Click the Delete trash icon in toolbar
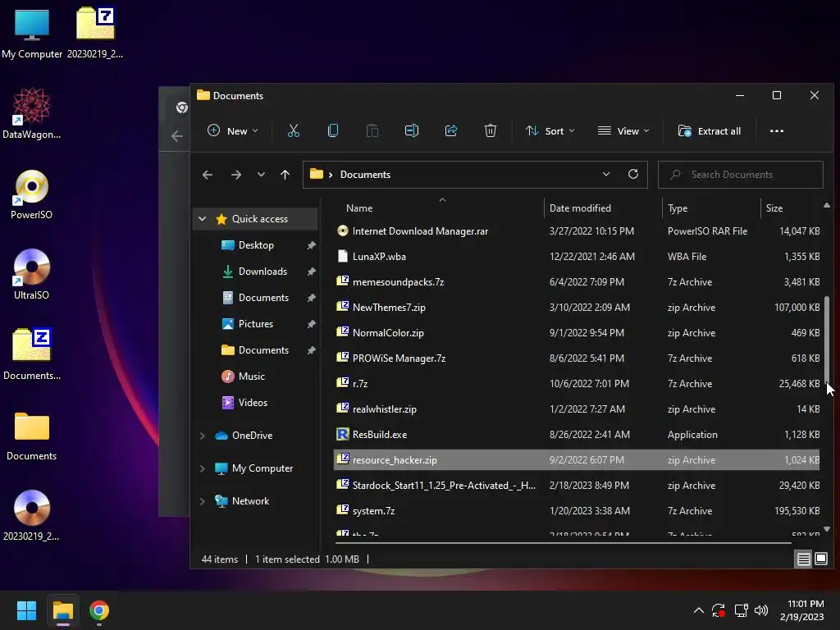 pos(491,130)
